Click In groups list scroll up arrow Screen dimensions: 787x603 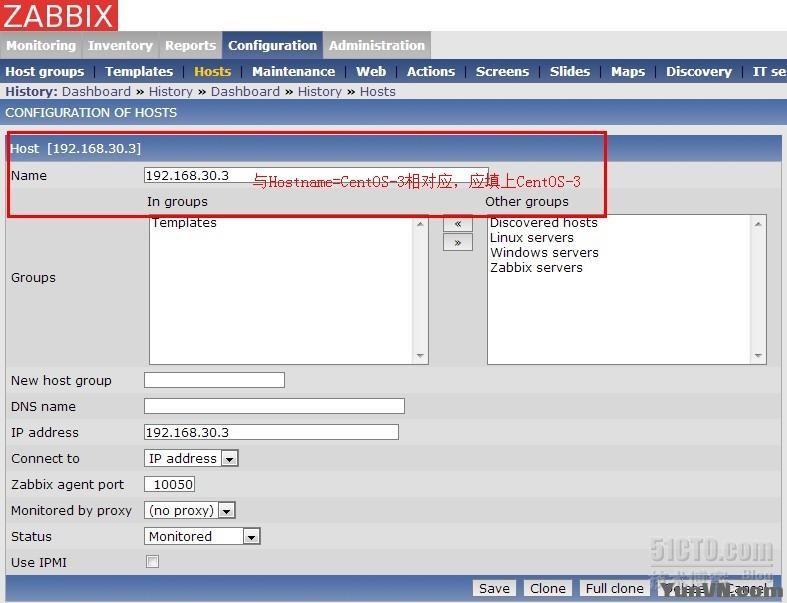pos(420,224)
